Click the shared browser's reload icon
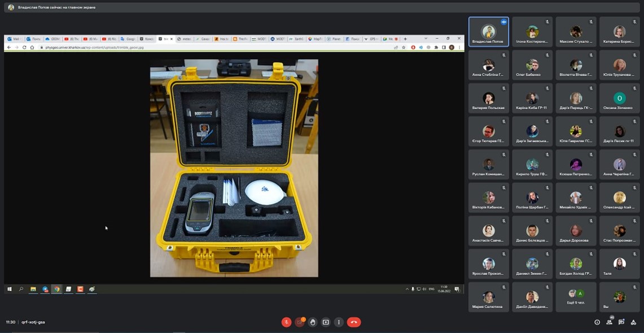Viewport: 644px width, 333px height. [24, 47]
